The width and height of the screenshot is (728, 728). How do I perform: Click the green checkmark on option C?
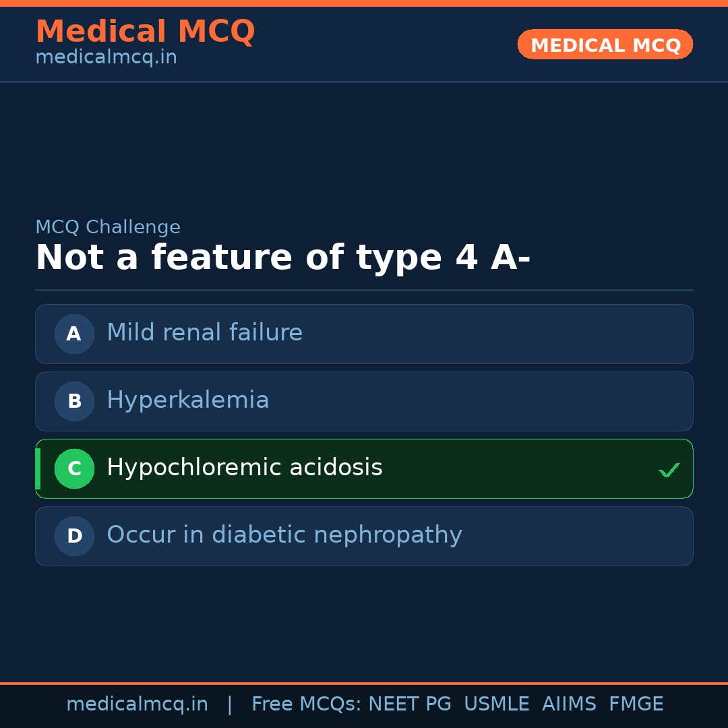click(669, 470)
